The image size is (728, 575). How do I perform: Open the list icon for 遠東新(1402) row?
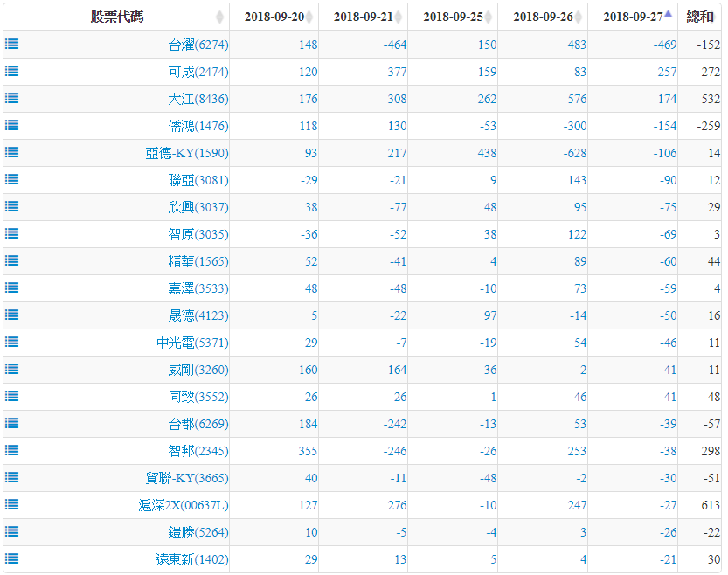pos(12,559)
